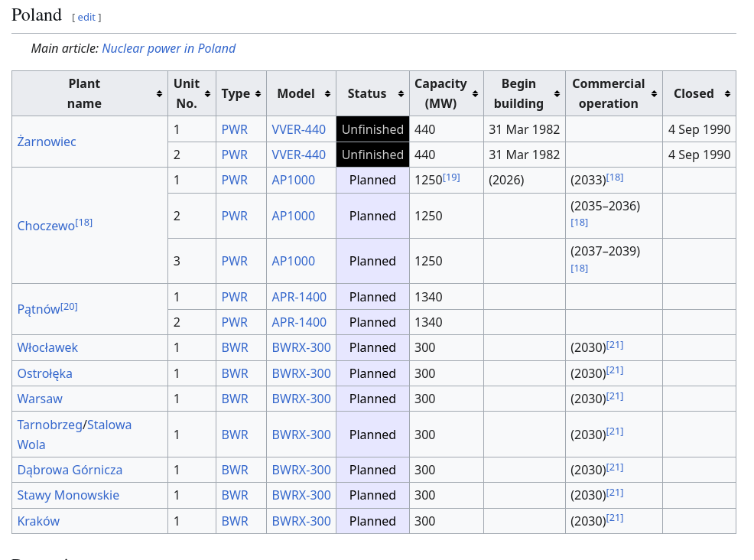Image resolution: width=754 pixels, height=560 pixels.
Task: Sort by Closed column arrows
Action: pos(727,94)
